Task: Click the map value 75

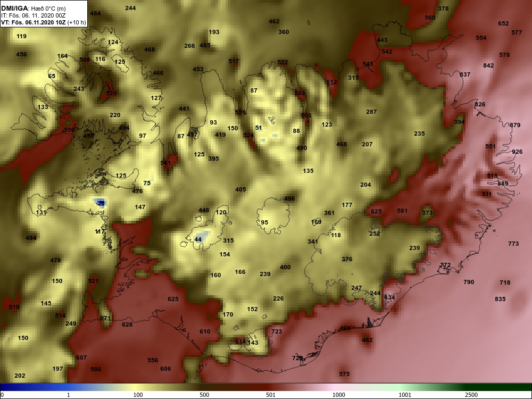Action: pos(147,183)
